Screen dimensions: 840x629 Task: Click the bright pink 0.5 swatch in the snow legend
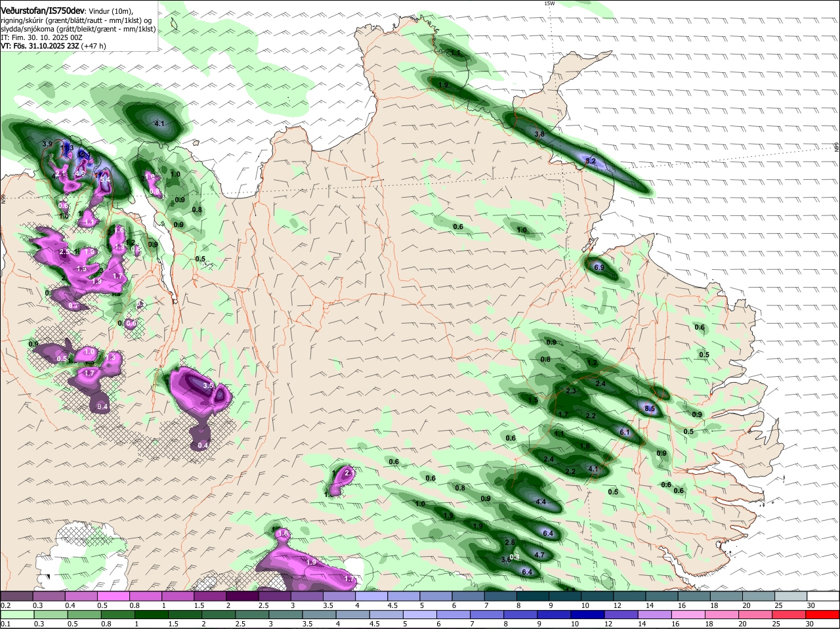(x=113, y=596)
